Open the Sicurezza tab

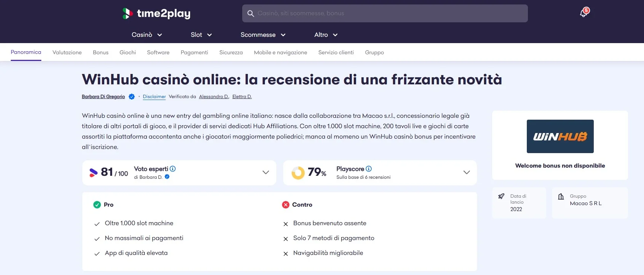[x=231, y=53]
